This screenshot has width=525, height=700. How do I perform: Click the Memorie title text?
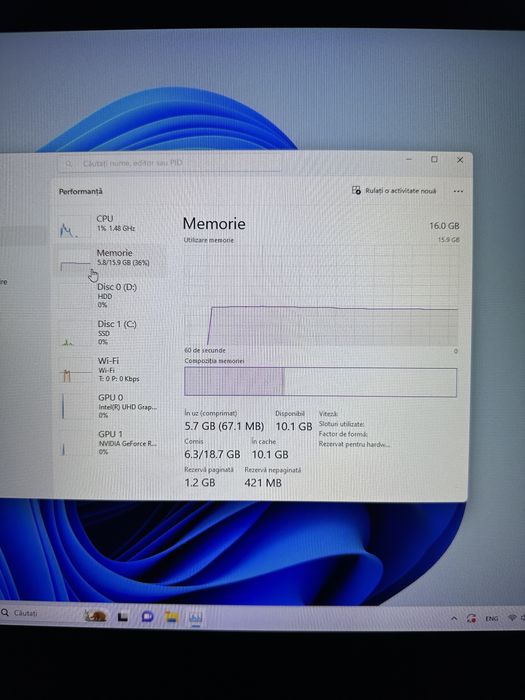click(x=214, y=224)
